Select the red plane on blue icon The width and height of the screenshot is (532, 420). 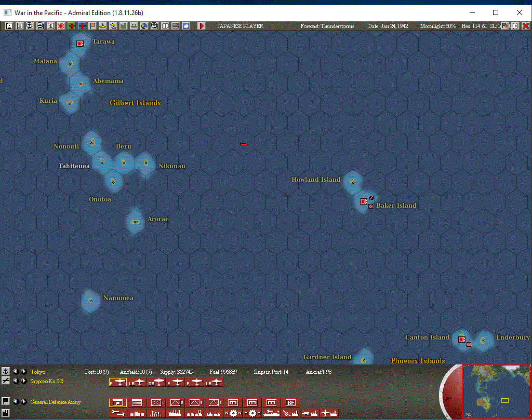tap(82, 26)
